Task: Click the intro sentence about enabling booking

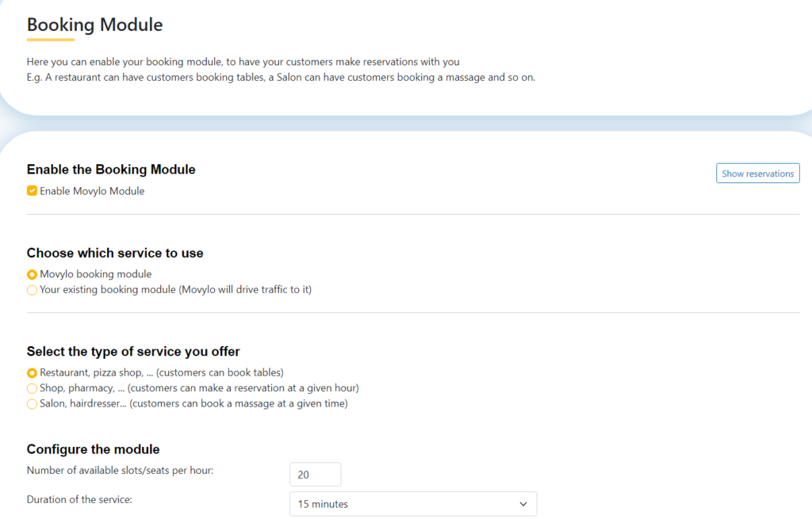Action: coord(243,62)
